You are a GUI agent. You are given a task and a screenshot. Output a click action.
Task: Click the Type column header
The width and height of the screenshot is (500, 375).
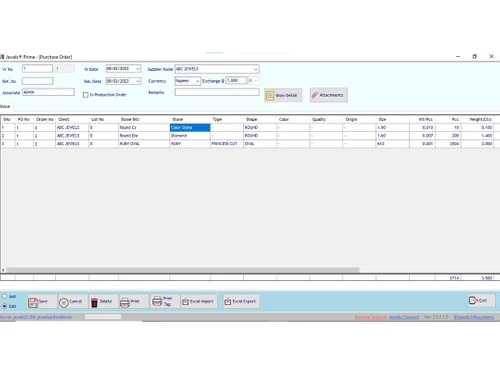(227, 119)
